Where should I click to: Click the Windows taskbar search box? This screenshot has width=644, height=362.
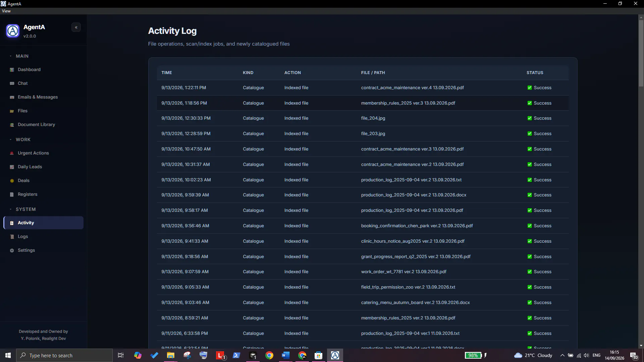coord(64,355)
